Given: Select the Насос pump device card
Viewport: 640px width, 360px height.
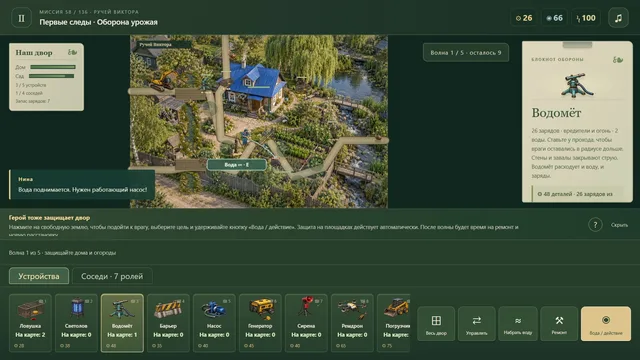Looking at the screenshot, I should coord(214,322).
